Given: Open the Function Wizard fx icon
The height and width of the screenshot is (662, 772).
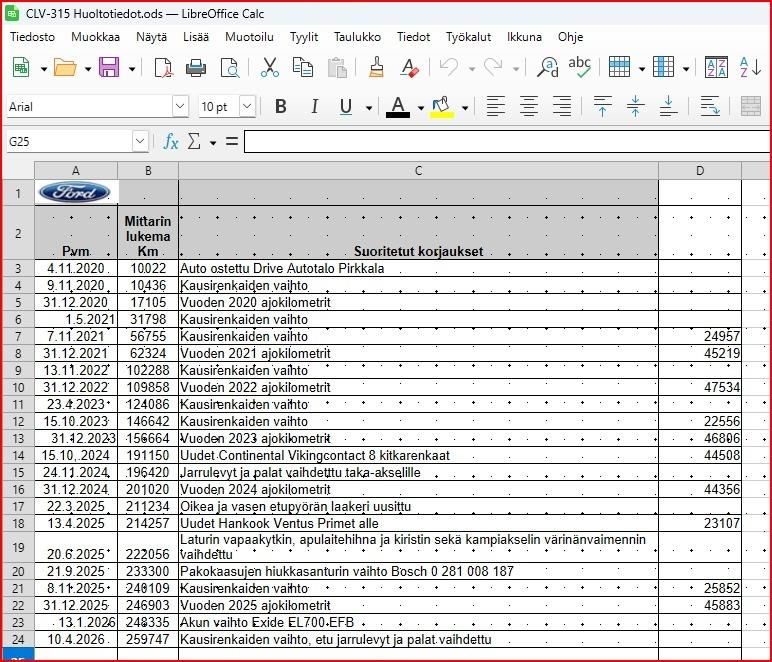Looking at the screenshot, I should pos(170,142).
